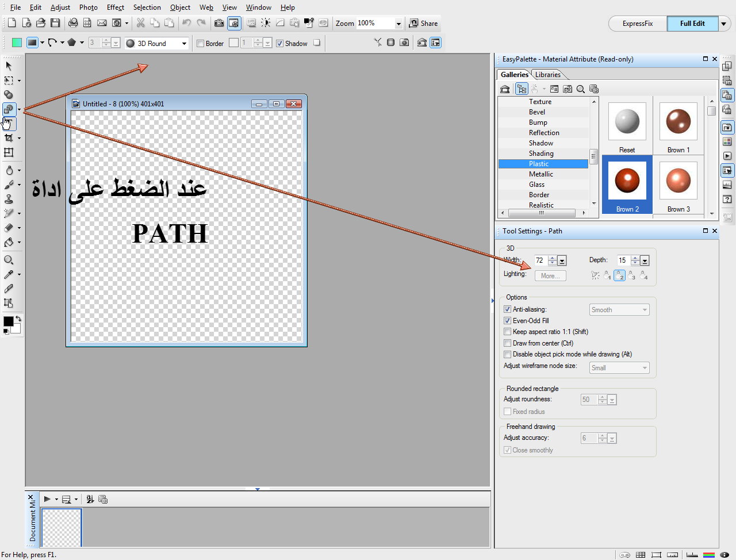
Task: Click the ExpressFix button
Action: 637,24
